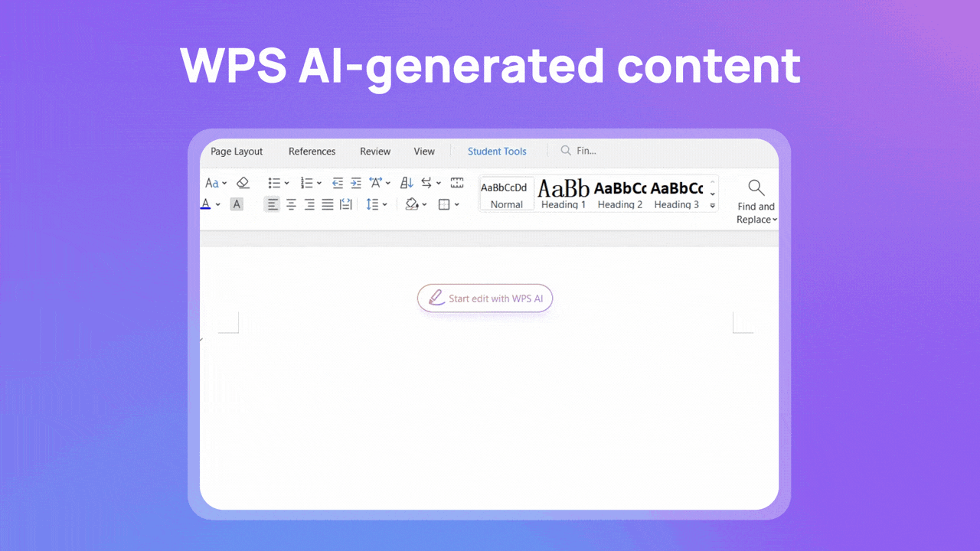Open the font color dropdown arrow
The width and height of the screenshot is (980, 551).
(217, 205)
